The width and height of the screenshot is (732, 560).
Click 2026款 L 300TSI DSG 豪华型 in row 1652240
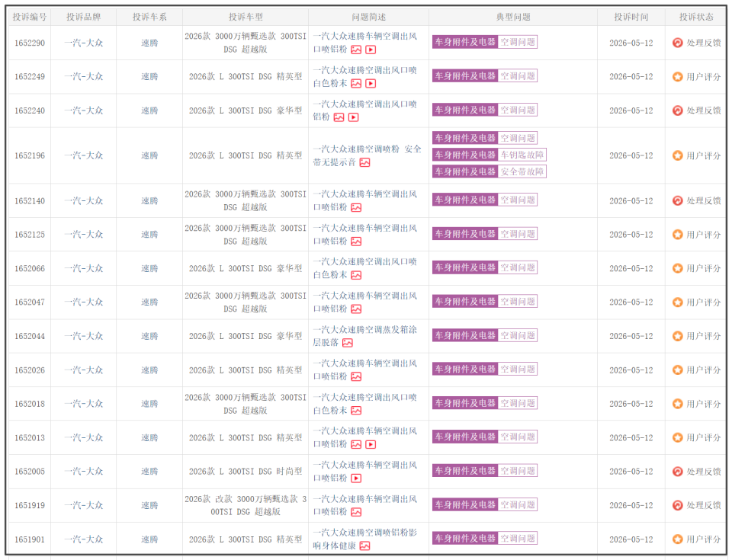coord(246,110)
